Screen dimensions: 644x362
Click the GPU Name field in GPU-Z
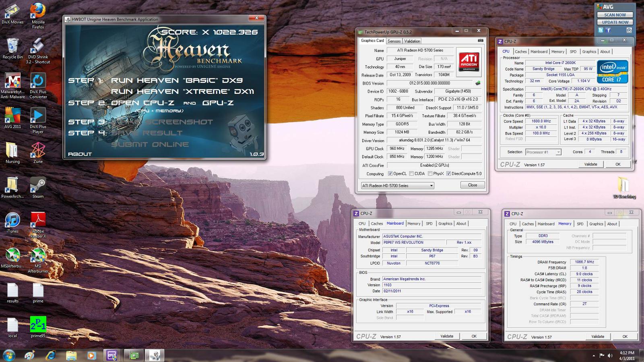pos(420,50)
